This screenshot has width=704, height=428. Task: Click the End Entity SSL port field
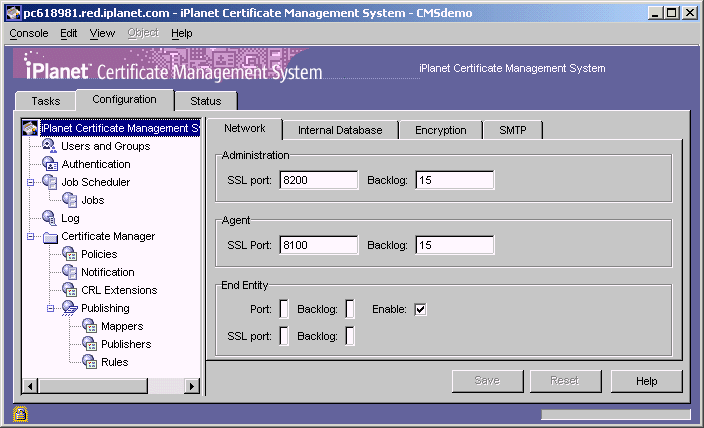(x=284, y=336)
